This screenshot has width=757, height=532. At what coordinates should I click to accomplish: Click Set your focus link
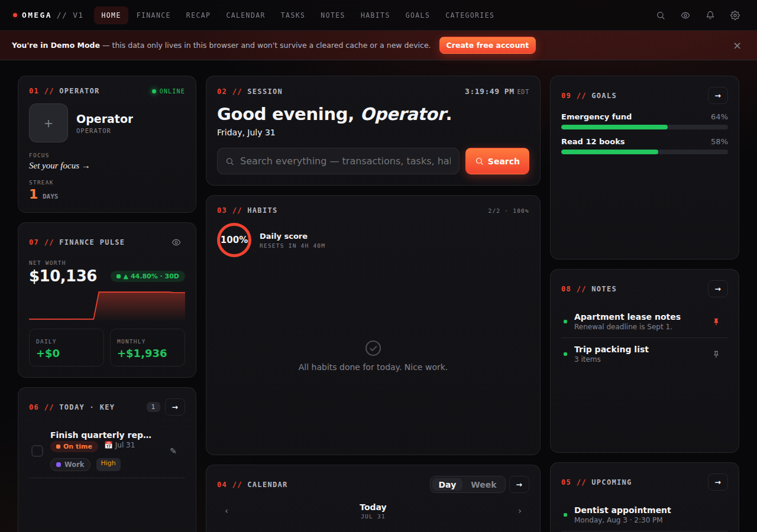coord(59,166)
